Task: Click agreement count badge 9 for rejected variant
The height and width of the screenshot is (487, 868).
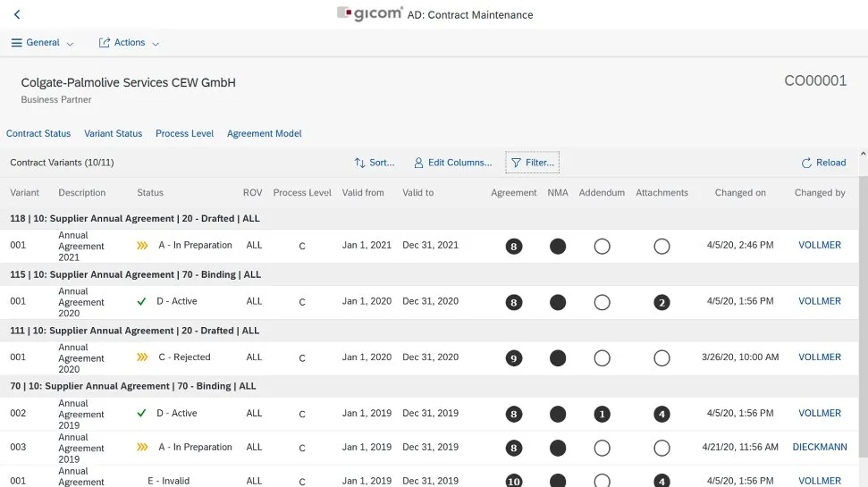Action: (513, 357)
